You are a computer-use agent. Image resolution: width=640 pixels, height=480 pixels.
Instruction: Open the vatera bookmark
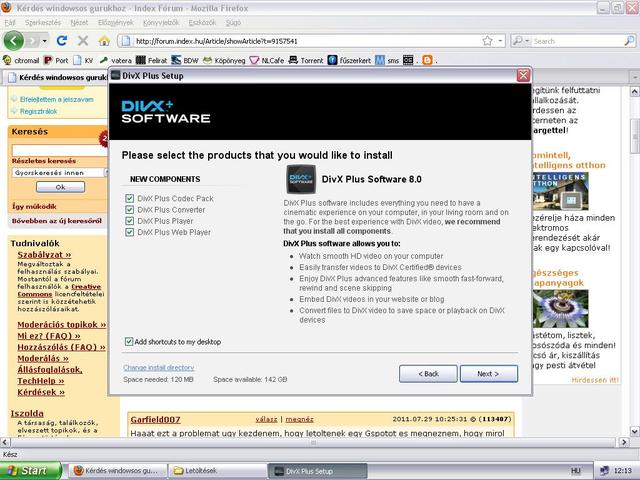pos(116,60)
